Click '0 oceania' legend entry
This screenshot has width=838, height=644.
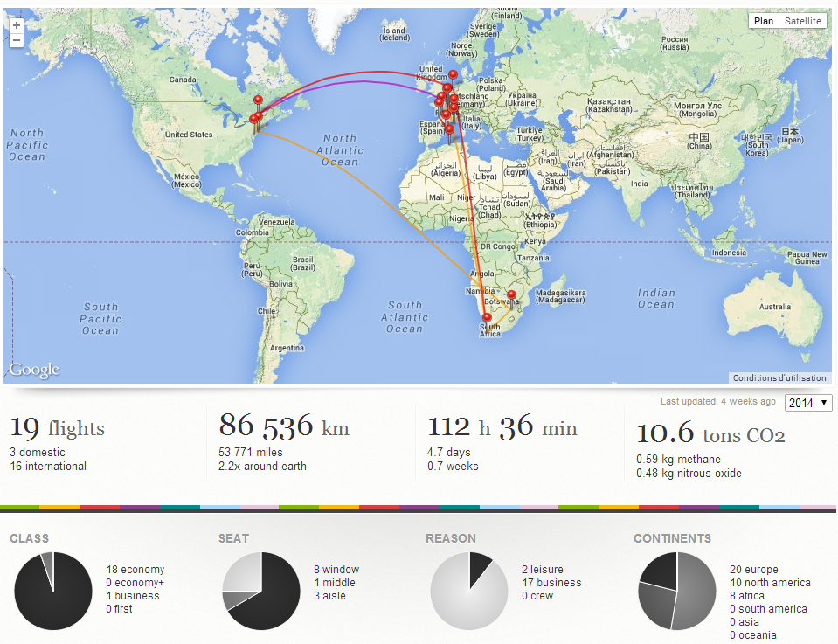coord(753,635)
